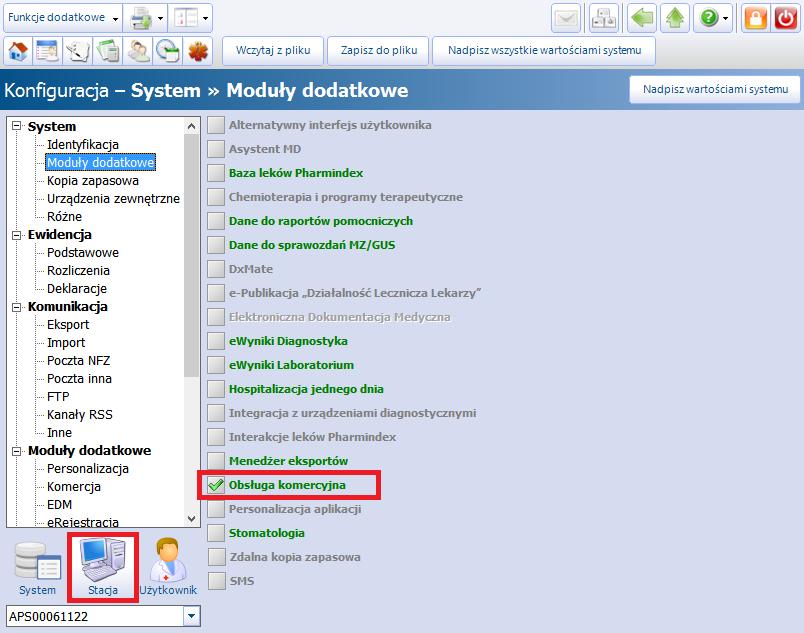Toggle Zdalna kopia zapasowa checkbox

click(216, 557)
